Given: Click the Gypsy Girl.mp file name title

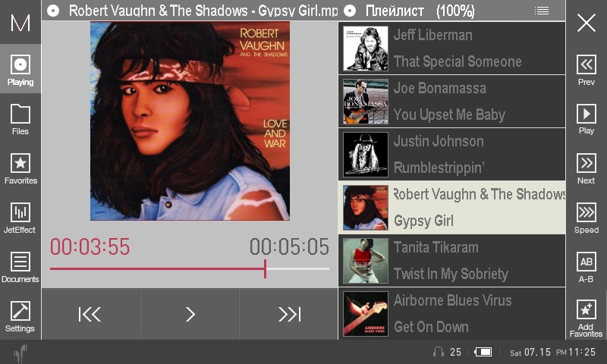Looking at the screenshot, I should [x=203, y=11].
